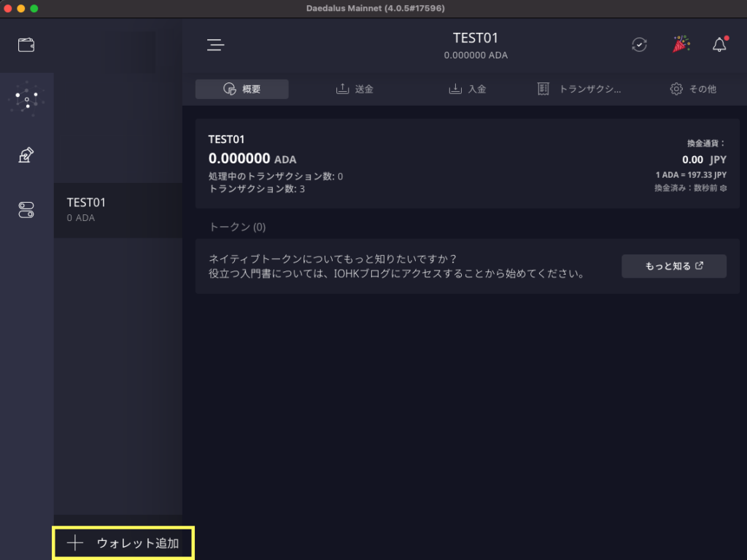Click the トークン (0) section heading

238,227
